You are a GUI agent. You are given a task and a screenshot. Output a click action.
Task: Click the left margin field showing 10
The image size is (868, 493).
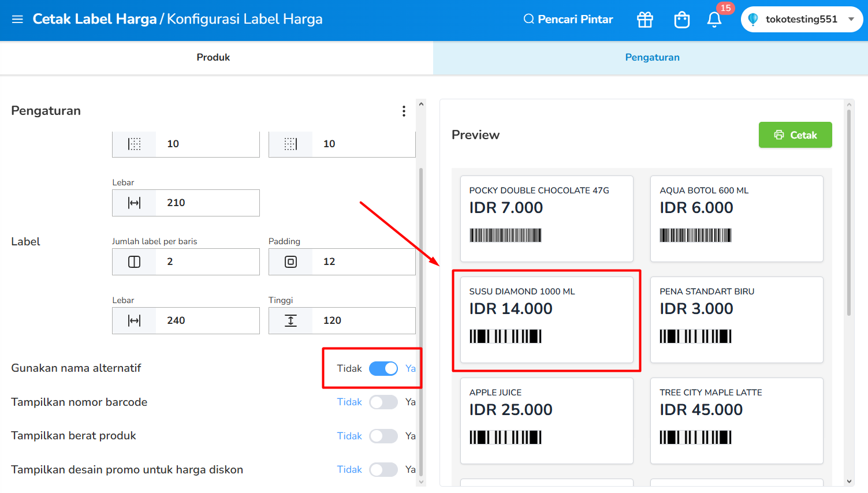click(x=186, y=144)
